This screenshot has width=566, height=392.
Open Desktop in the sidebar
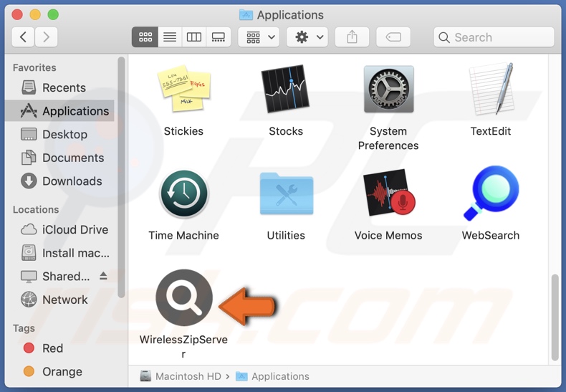(x=61, y=134)
